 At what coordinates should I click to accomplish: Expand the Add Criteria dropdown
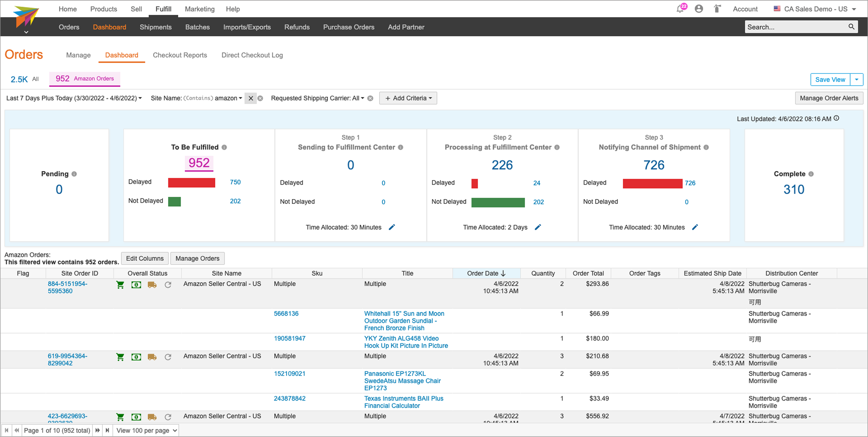tap(408, 98)
